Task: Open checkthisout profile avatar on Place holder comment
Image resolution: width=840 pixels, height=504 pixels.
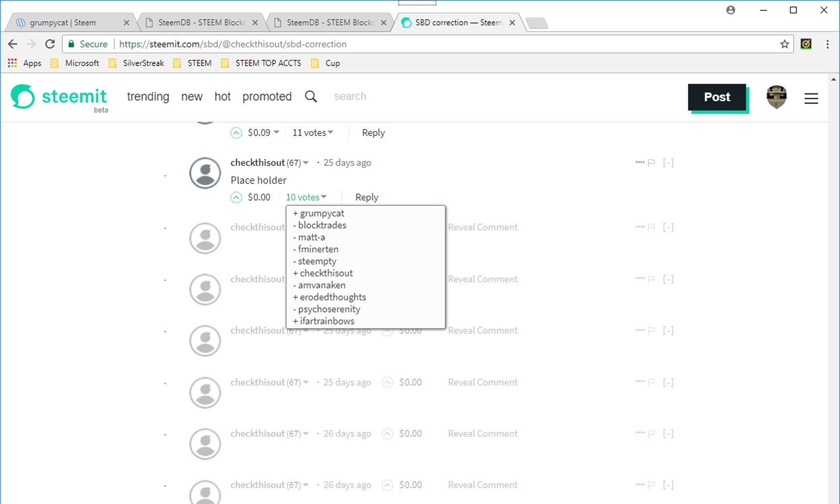Action: [x=205, y=173]
